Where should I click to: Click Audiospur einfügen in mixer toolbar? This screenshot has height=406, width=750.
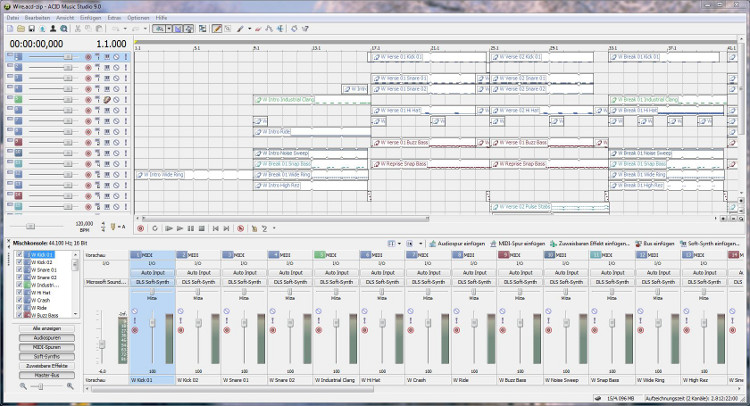point(457,243)
